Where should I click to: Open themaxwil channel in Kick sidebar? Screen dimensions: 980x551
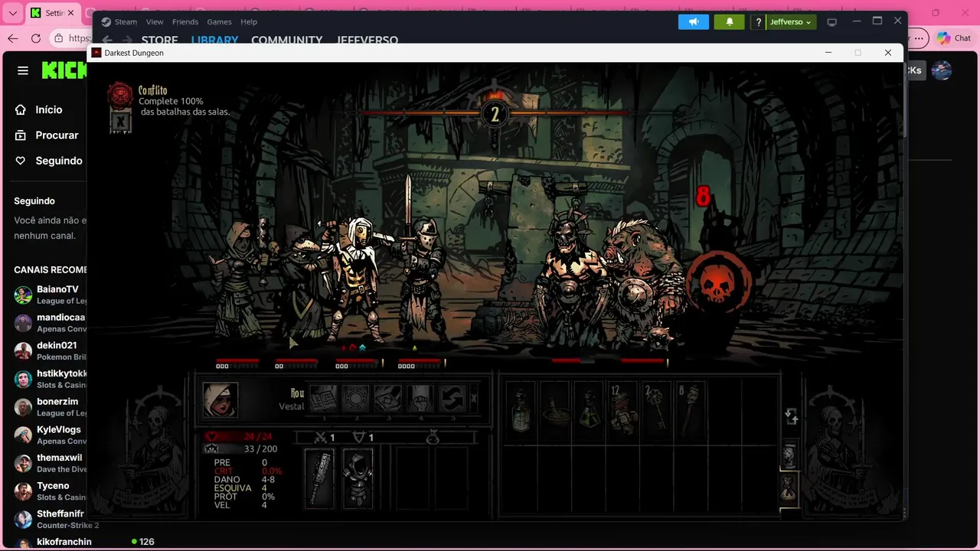coord(50,463)
